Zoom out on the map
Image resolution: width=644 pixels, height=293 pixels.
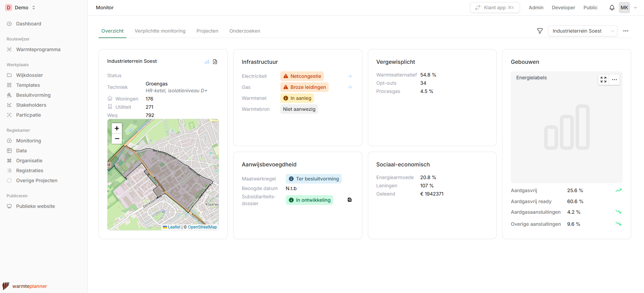[117, 139]
